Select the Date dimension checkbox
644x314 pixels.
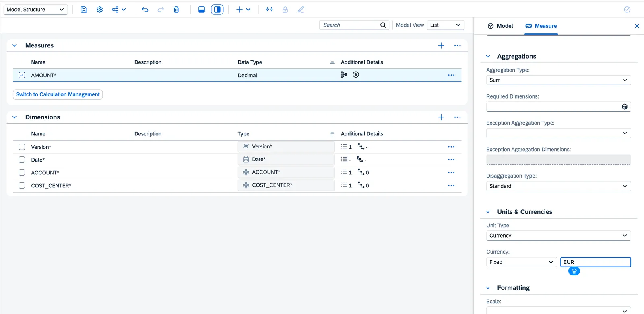coord(22,160)
